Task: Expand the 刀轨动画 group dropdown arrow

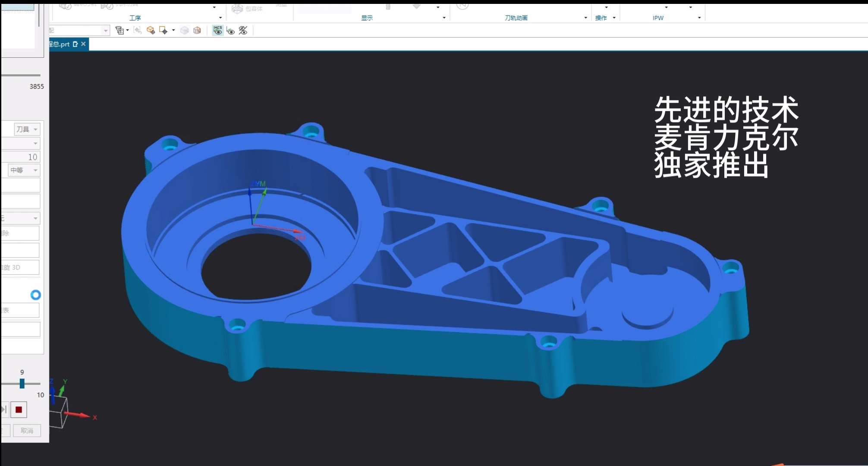Action: coord(585,18)
